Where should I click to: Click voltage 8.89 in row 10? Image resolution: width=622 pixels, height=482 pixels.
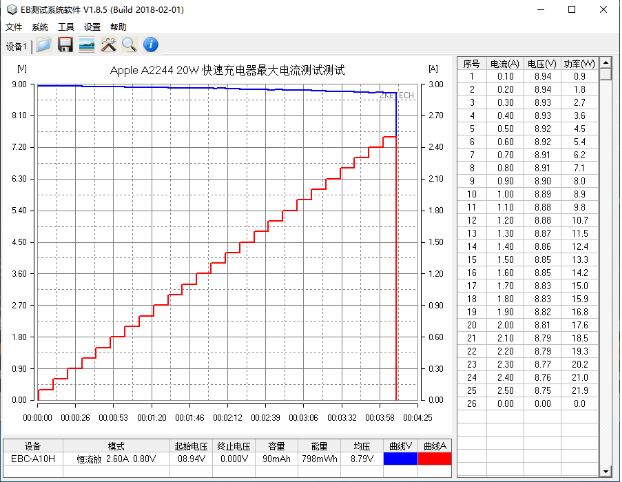[542, 194]
